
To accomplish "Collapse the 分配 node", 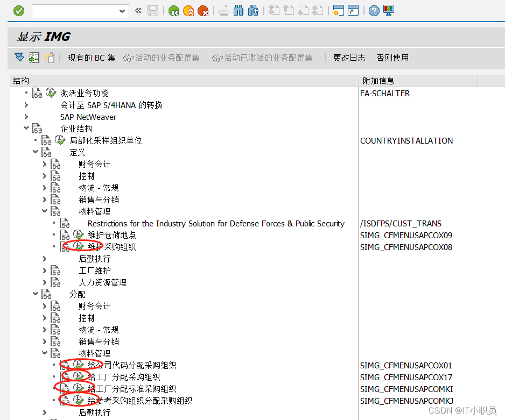I will 36,294.
